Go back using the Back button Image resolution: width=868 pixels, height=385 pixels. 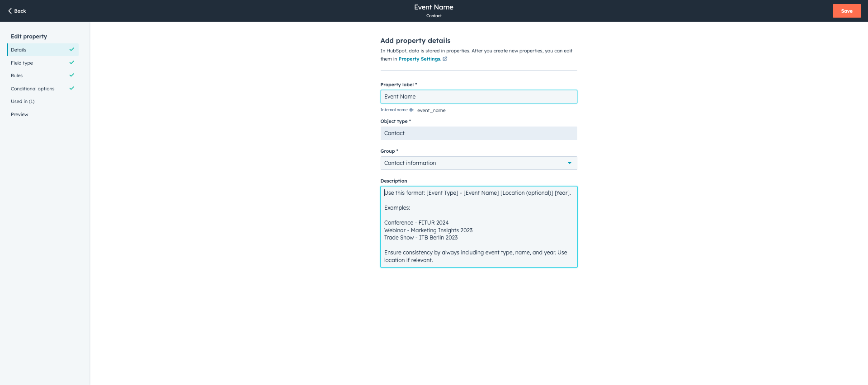[x=17, y=11]
